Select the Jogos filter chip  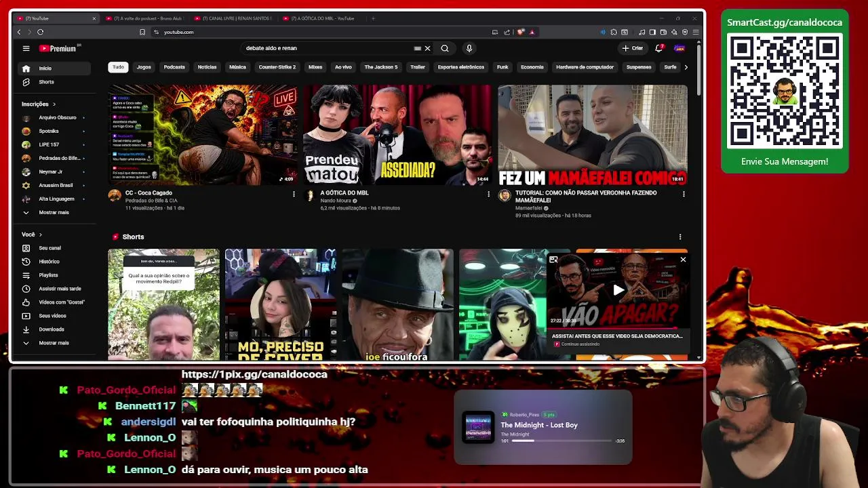point(144,67)
